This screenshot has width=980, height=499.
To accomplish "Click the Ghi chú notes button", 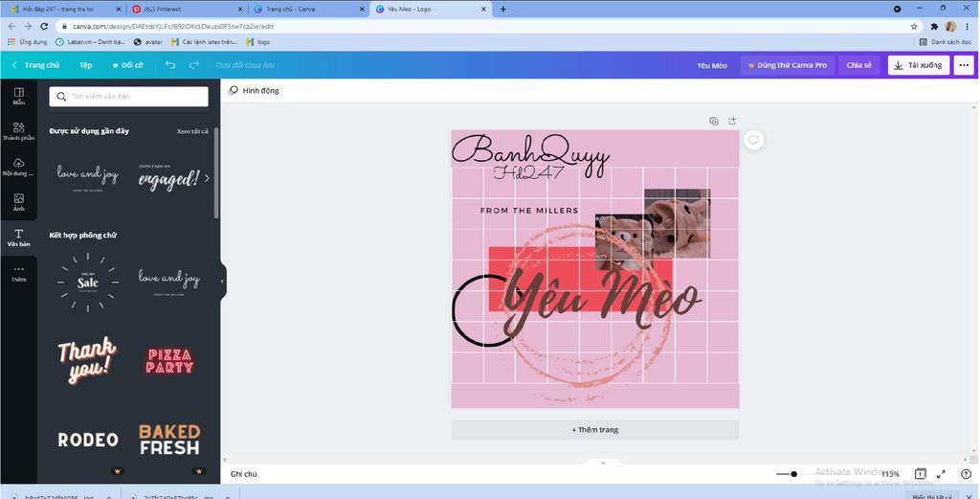I will coord(244,474).
